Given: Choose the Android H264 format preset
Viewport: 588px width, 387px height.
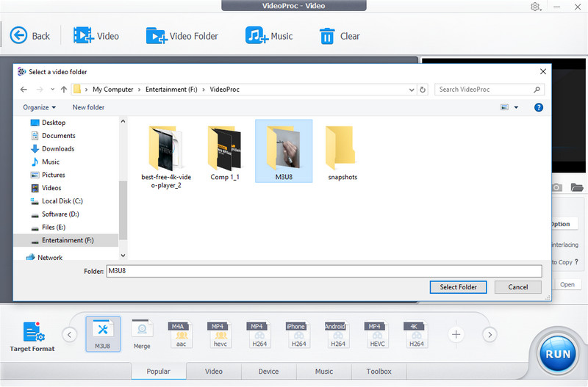Looking at the screenshot, I should click(338, 334).
